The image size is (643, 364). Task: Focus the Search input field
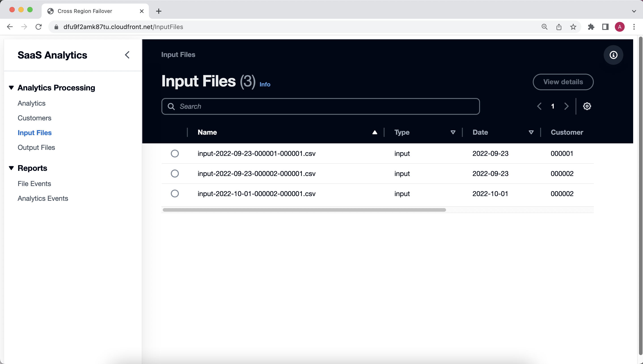(320, 106)
